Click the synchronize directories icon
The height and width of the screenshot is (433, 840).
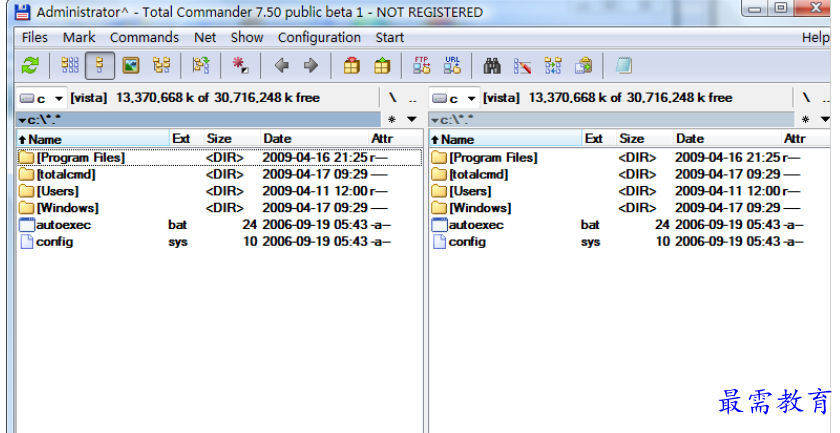coord(553,66)
